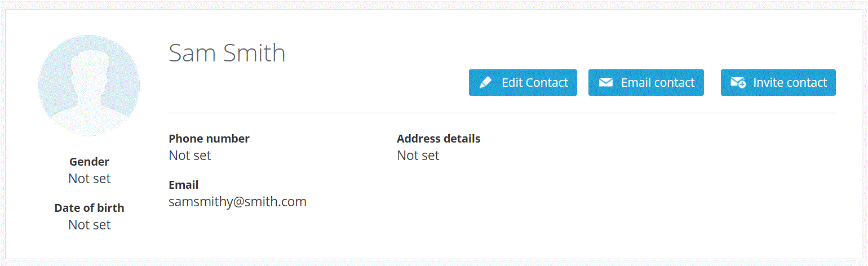
Task: Click the envelope icon on Email contact
Action: coord(605,83)
